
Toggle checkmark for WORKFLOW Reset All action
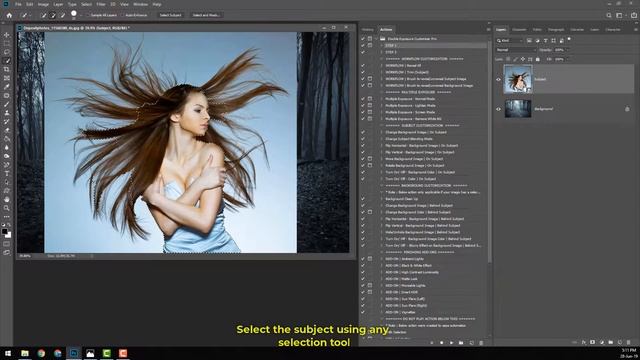(x=363, y=65)
